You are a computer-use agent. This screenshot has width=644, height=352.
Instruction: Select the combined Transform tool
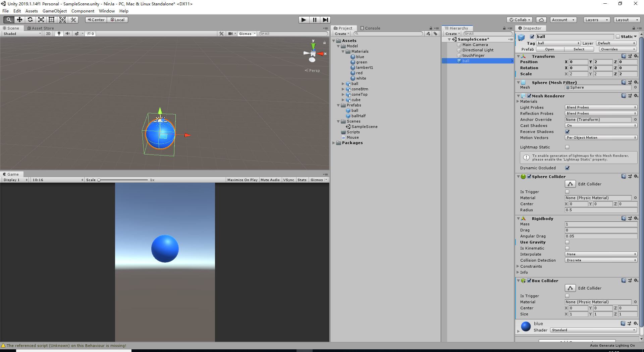coord(62,20)
